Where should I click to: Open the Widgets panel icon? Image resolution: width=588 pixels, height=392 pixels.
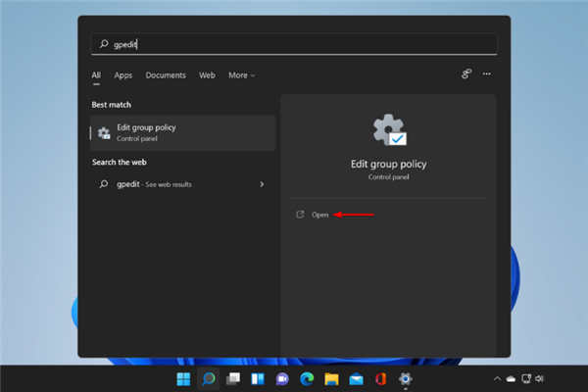[x=258, y=379]
